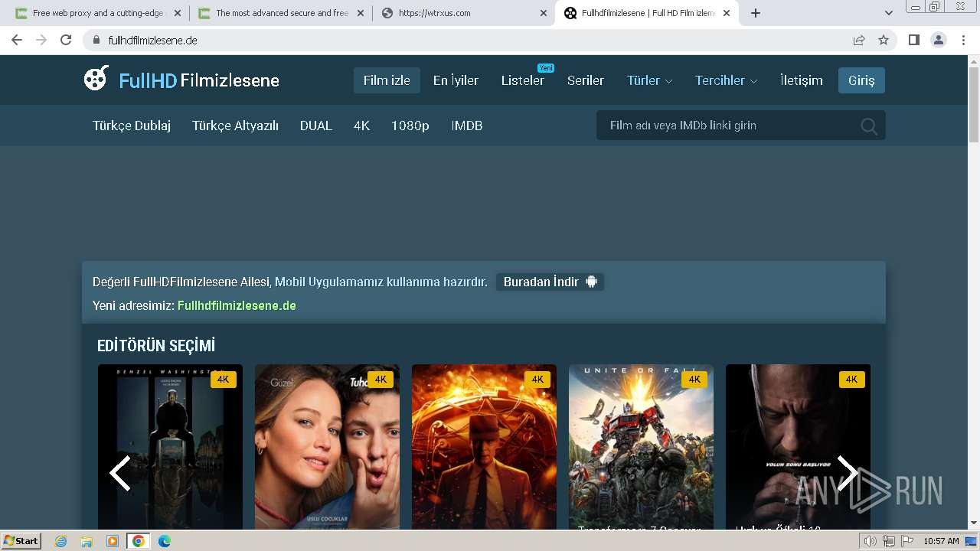Image resolution: width=980 pixels, height=551 pixels.
Task: Click the taskbar clock showing 10:57 AM
Action: pyautogui.click(x=941, y=541)
